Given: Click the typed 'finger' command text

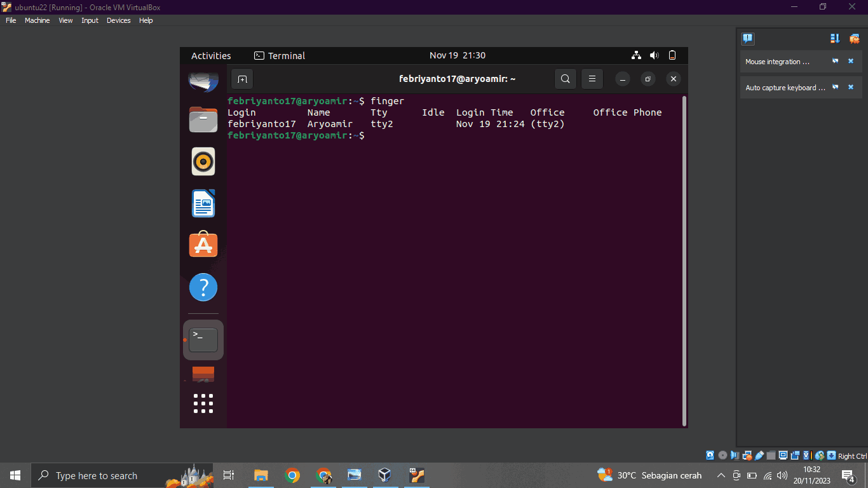Looking at the screenshot, I should point(387,101).
